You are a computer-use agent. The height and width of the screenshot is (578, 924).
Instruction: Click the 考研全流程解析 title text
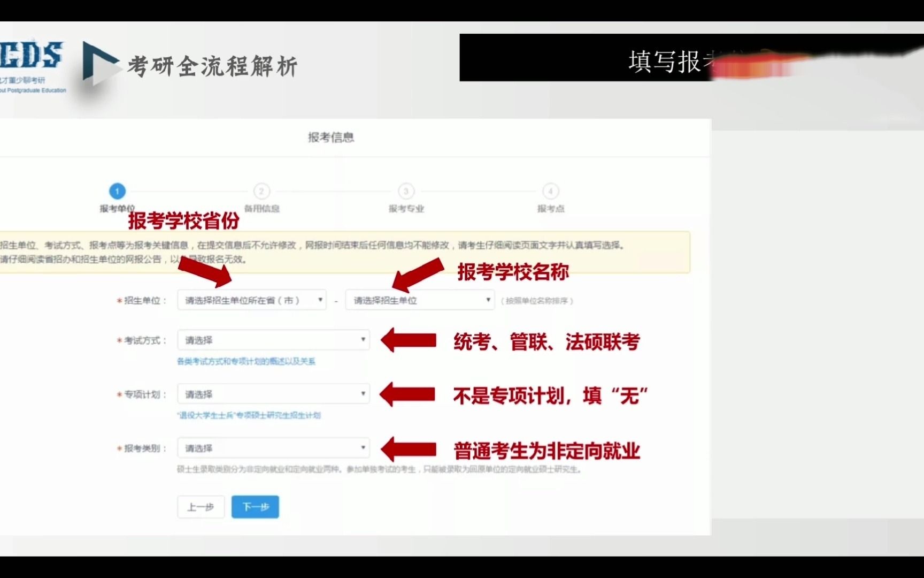(213, 66)
